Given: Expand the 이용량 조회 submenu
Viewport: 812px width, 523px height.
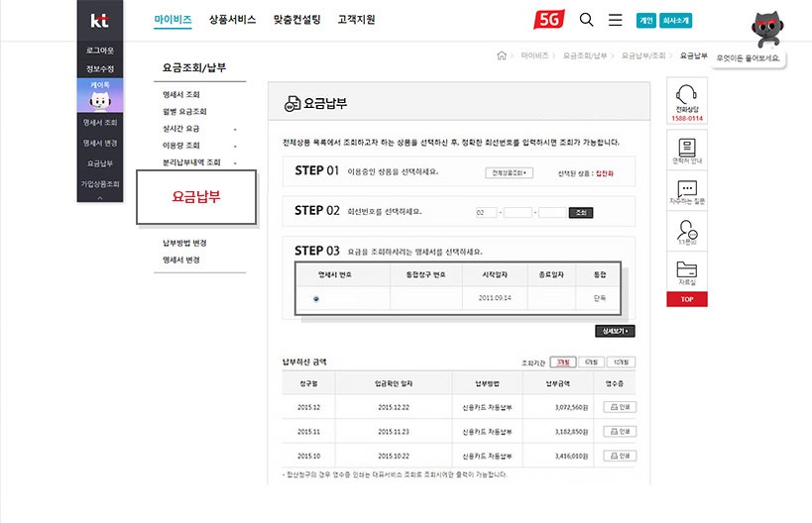Looking at the screenshot, I should point(235,147).
